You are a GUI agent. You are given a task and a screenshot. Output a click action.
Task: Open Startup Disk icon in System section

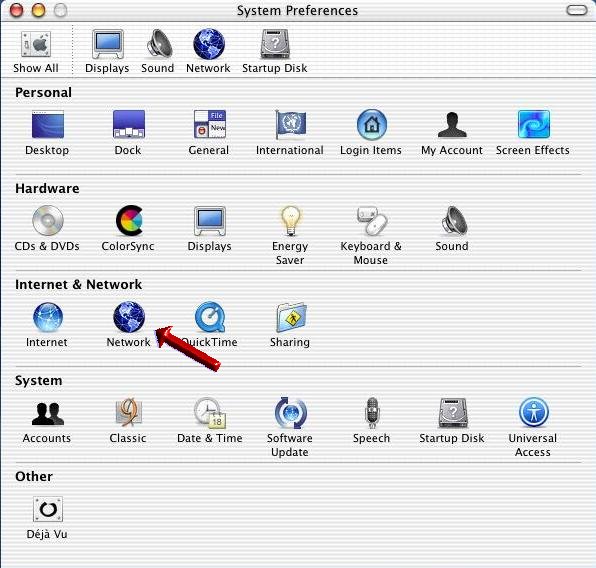point(453,413)
